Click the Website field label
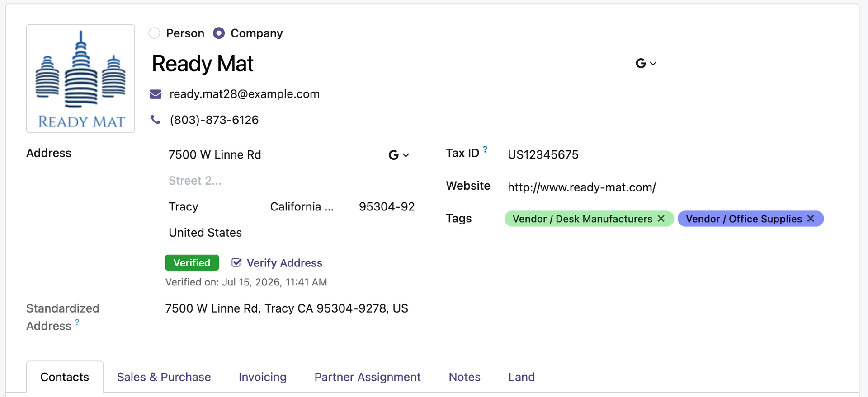The height and width of the screenshot is (397, 868). click(468, 186)
